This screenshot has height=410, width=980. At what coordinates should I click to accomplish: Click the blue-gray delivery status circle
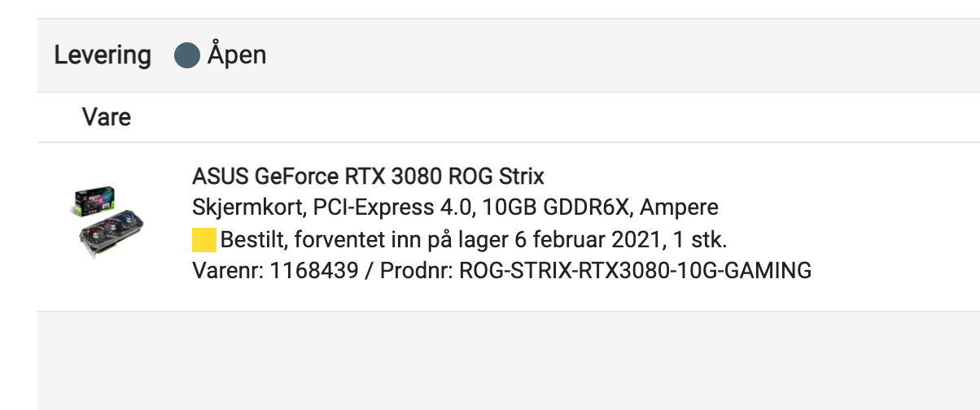187,56
